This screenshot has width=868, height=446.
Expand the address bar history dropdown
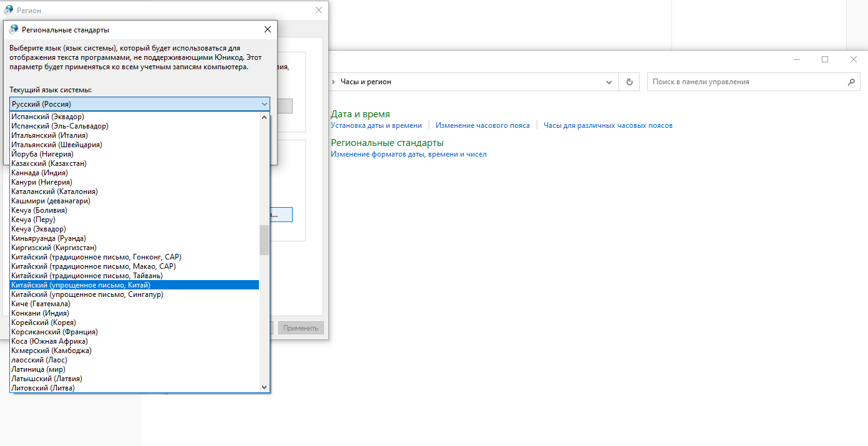tap(610, 82)
